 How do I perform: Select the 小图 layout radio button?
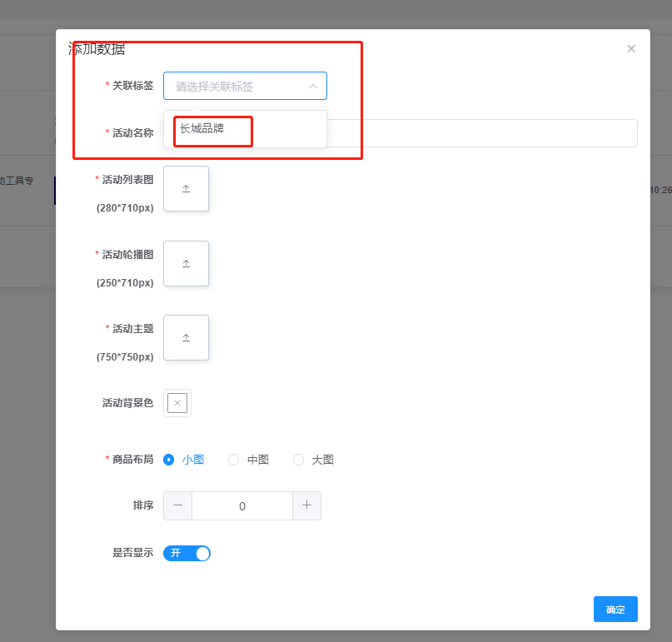point(169,460)
